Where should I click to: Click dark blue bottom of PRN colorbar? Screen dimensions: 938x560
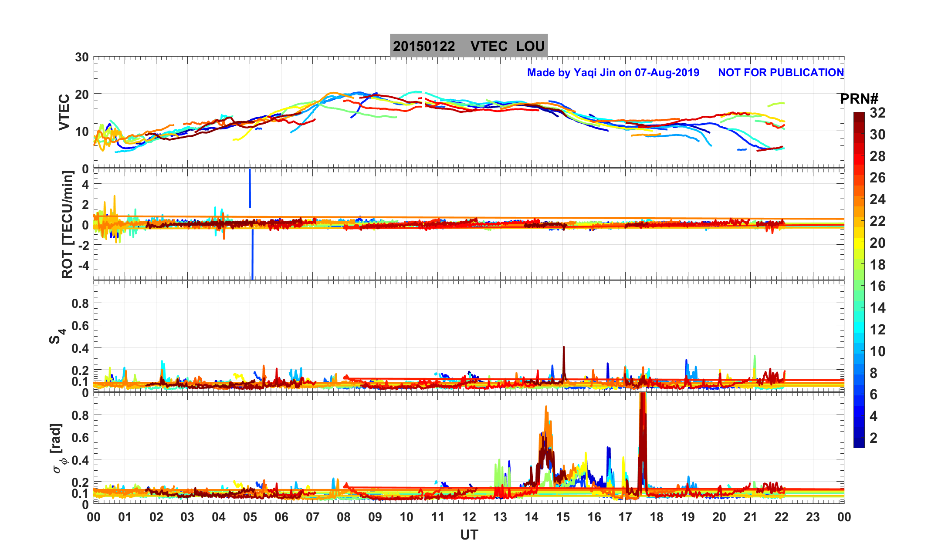point(859,443)
